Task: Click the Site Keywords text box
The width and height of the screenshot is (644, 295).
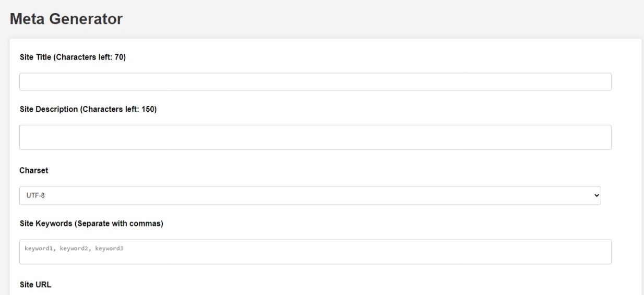Action: point(315,252)
